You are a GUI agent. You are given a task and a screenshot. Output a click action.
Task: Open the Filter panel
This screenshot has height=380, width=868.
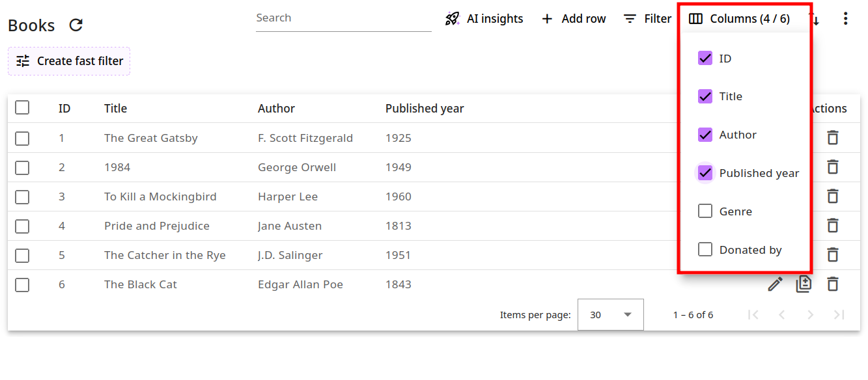(647, 19)
